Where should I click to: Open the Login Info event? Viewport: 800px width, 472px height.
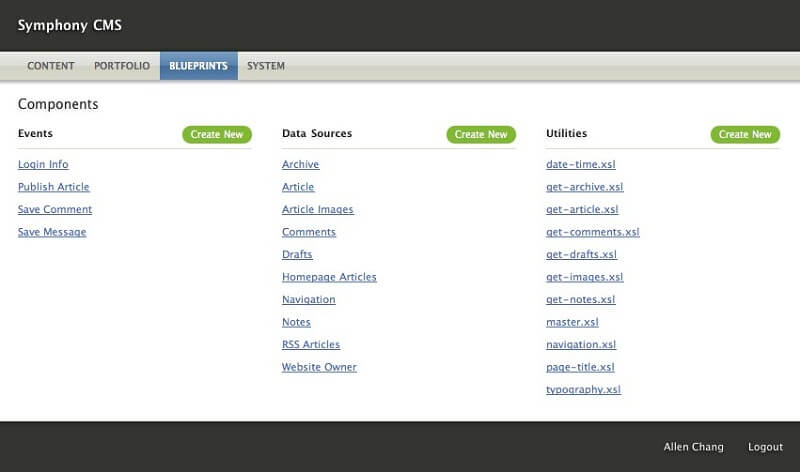point(43,164)
